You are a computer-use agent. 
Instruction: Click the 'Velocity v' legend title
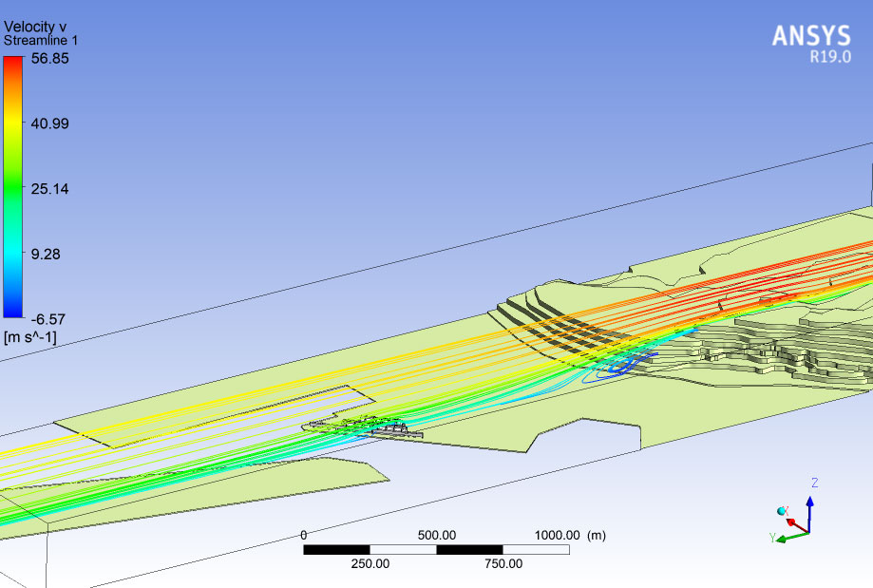click(x=35, y=27)
